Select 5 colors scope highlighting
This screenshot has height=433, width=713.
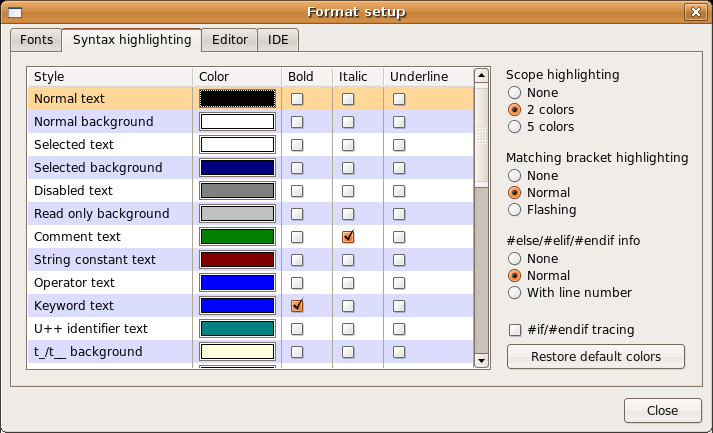[515, 127]
